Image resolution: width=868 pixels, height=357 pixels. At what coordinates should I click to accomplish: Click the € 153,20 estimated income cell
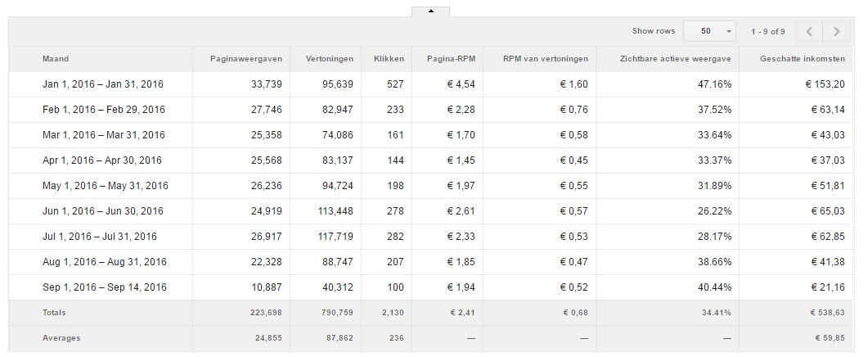825,84
